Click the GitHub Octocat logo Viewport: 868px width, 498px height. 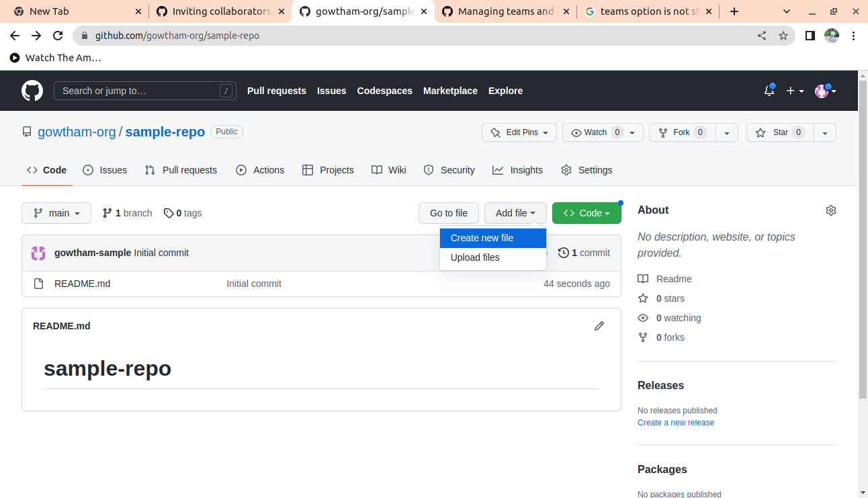pos(32,91)
